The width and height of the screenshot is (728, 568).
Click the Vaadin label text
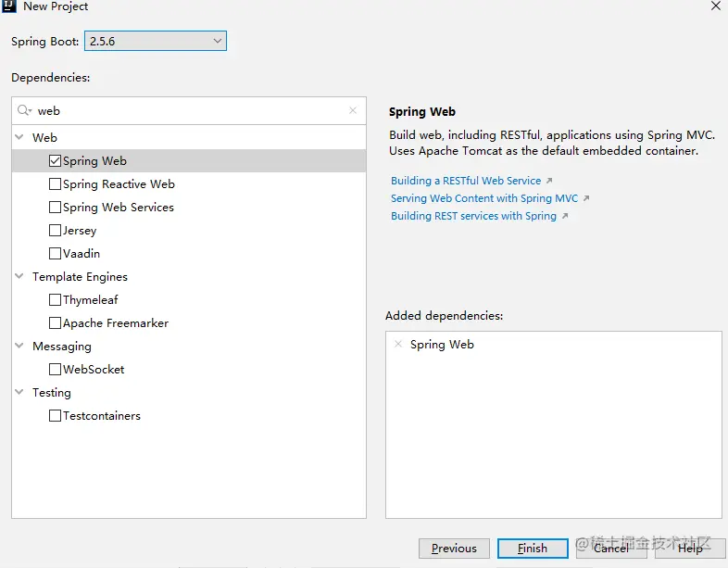[x=82, y=254]
